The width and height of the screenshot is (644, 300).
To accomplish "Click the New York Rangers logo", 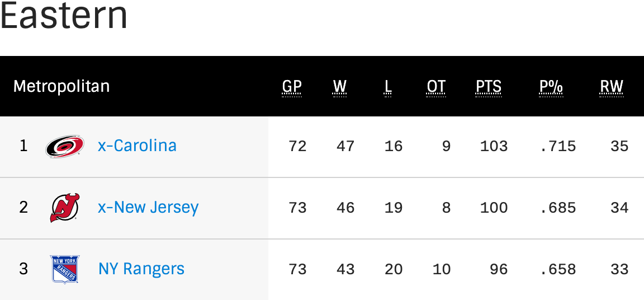I will click(65, 269).
